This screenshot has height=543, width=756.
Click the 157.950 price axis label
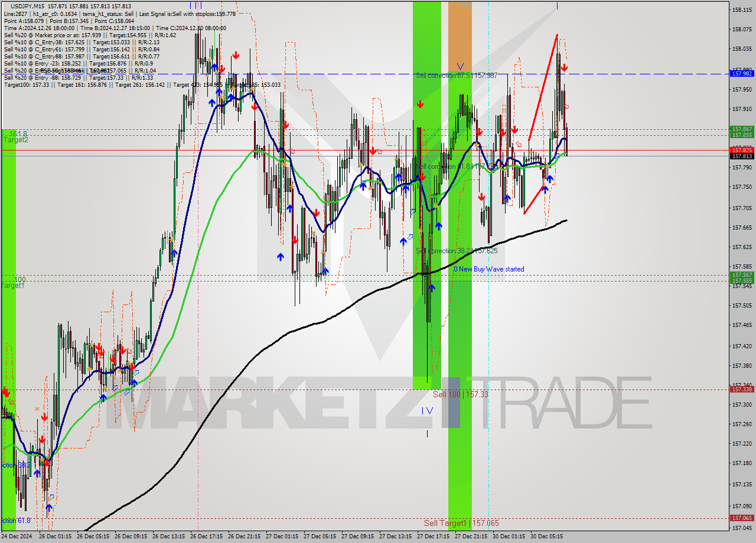[742, 89]
